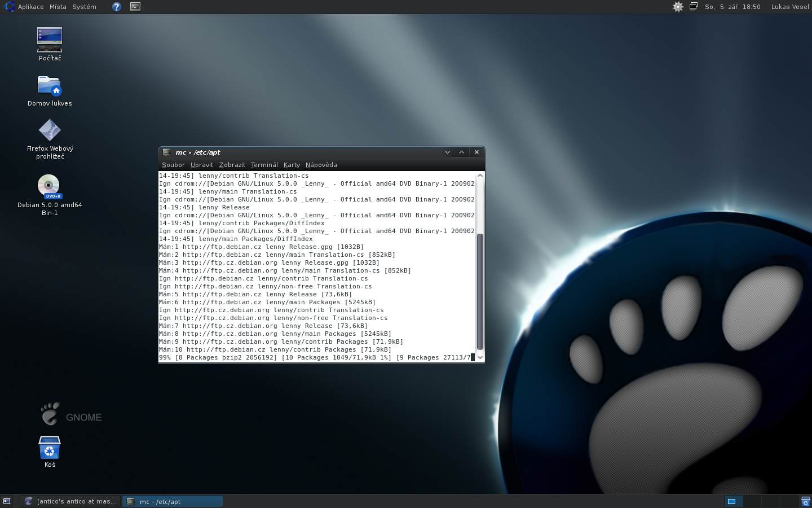
Task: Click the mc - /etc/apt window title text
Action: click(x=198, y=152)
